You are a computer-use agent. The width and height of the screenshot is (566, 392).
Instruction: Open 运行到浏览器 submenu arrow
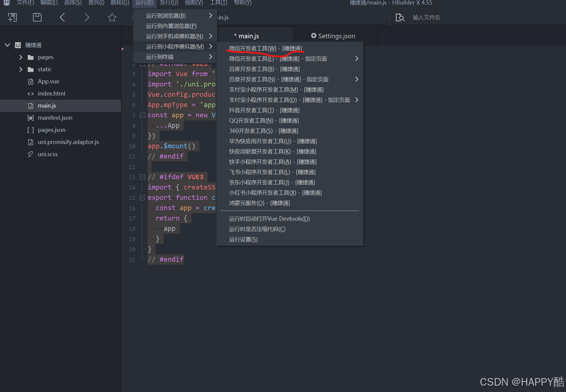pos(211,15)
